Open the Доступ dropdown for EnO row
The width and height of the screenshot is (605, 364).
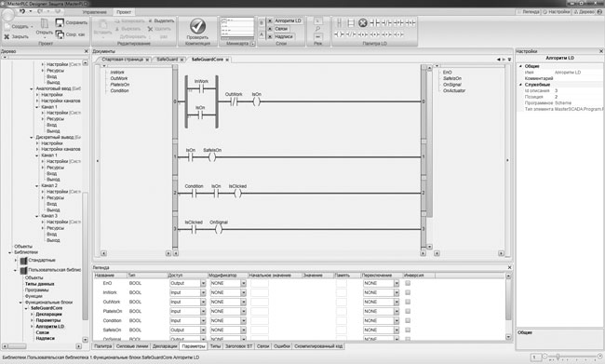point(203,283)
